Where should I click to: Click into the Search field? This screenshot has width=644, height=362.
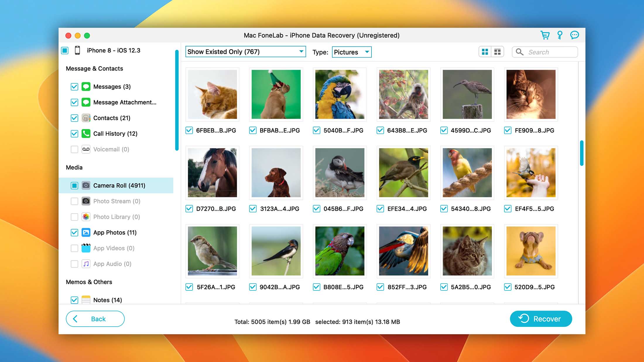pyautogui.click(x=545, y=52)
